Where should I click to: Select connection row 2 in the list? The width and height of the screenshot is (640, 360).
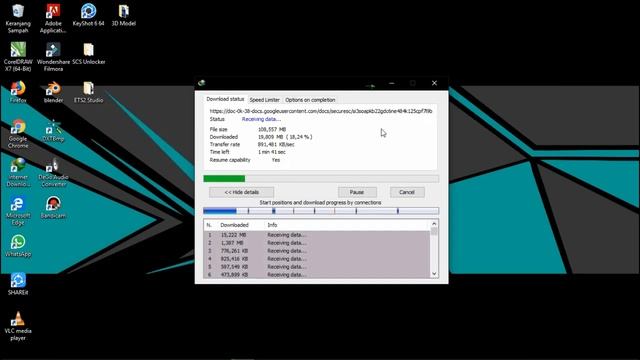click(317, 243)
